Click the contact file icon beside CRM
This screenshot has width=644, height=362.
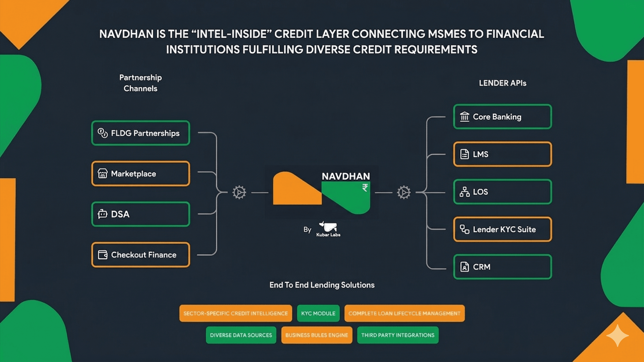[x=465, y=267]
